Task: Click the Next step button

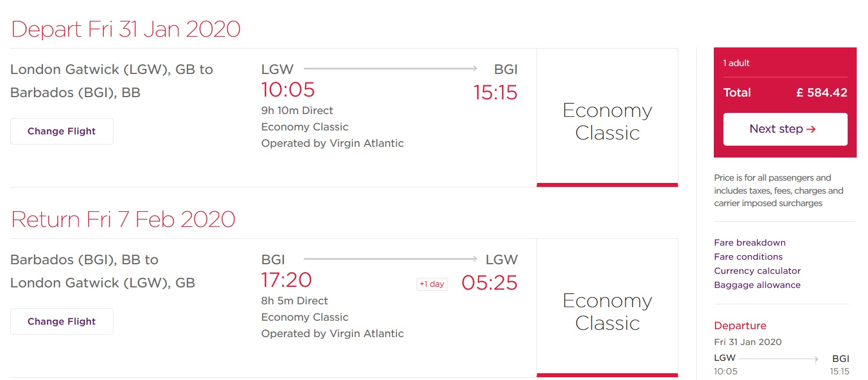Action: 785,129
